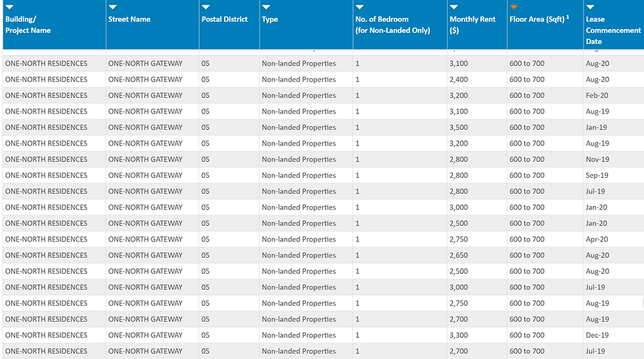Click the Lease Commencement Date header text
The image size is (644, 359).
point(613,30)
